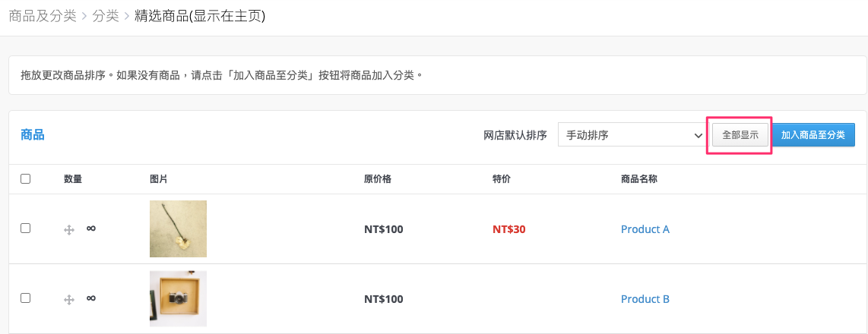Click the infinity quantity symbol for Product B
The image size is (868, 334).
[x=90, y=298]
